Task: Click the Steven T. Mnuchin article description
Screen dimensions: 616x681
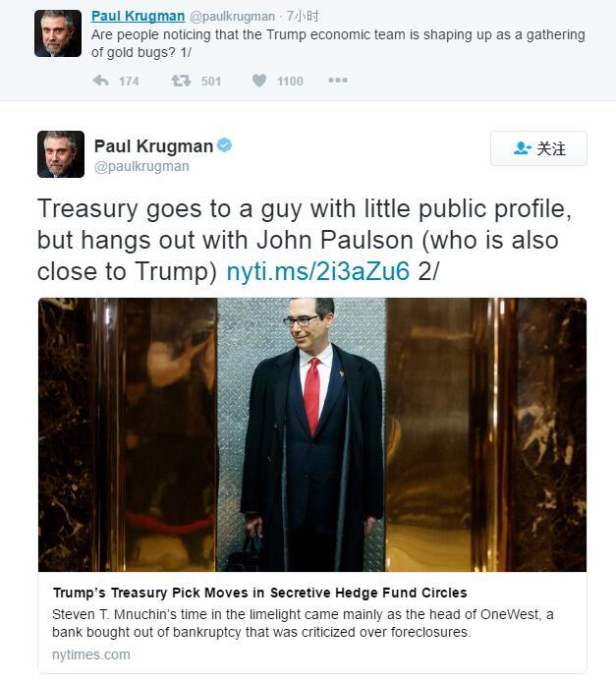Action: pyautogui.click(x=303, y=623)
